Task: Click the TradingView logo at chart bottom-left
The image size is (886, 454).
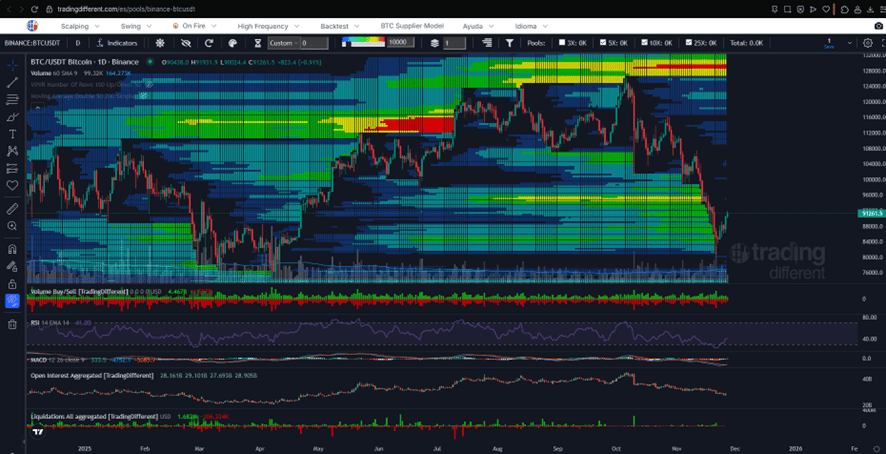Action: pyautogui.click(x=37, y=432)
